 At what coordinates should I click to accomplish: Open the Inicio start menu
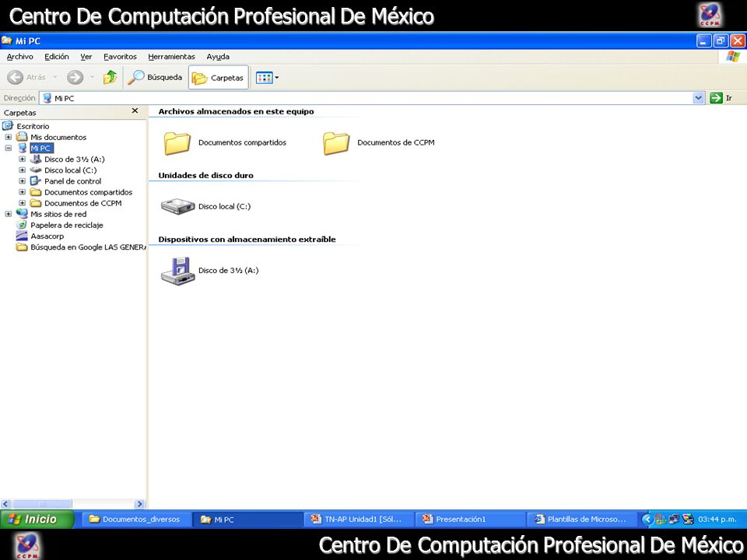pyautogui.click(x=37, y=519)
